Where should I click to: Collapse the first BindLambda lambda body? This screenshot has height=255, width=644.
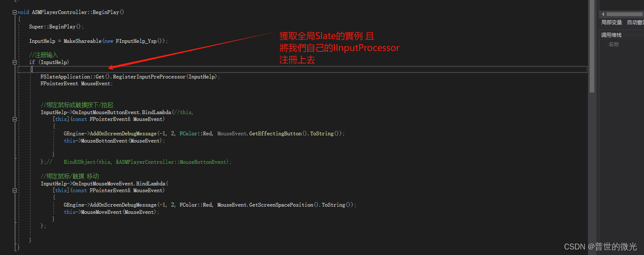(x=14, y=119)
